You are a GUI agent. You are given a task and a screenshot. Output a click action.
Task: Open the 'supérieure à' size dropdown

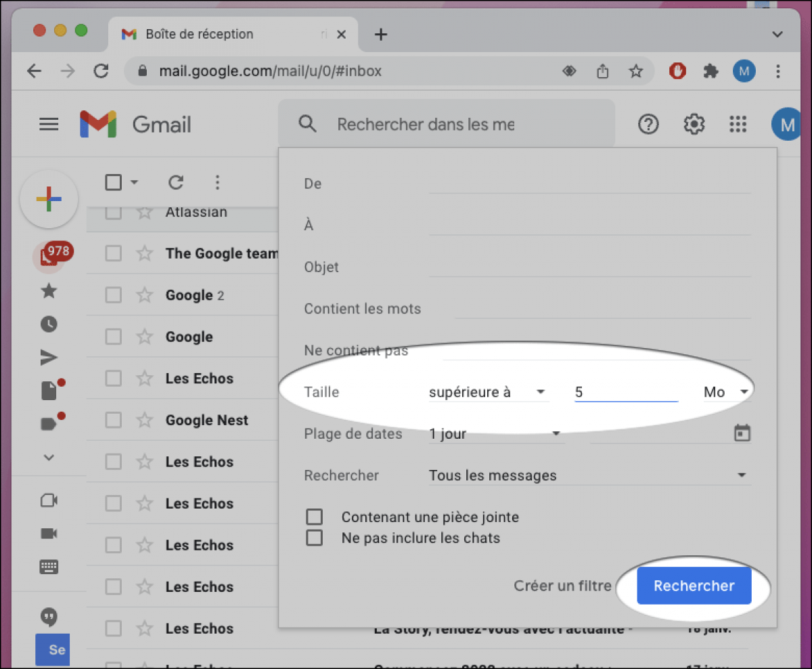pos(487,391)
